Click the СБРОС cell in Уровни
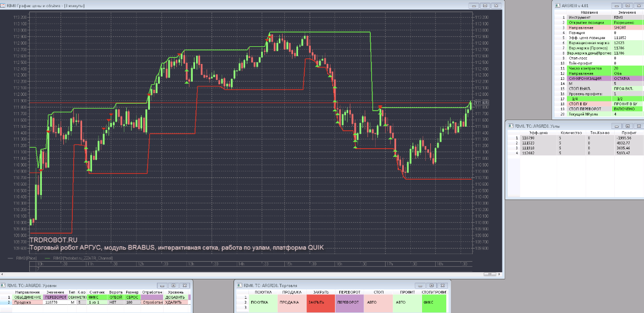The image size is (644, 313). [133, 298]
